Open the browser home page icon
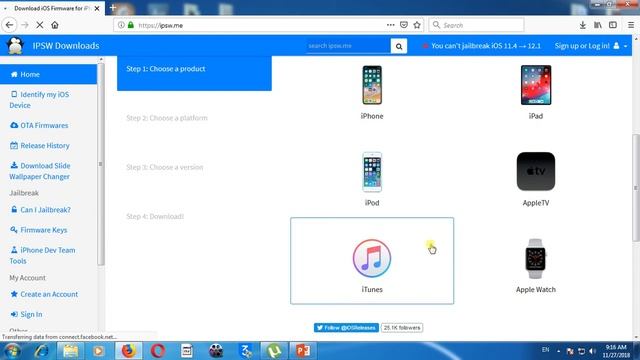Viewport: 640px width, 360px height. 55,25
